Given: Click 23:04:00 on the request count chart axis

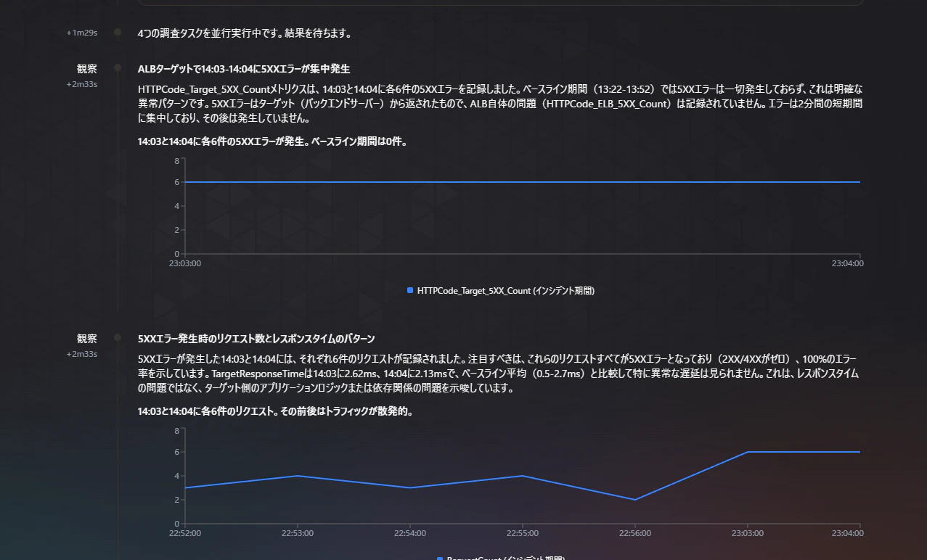Looking at the screenshot, I should (847, 533).
